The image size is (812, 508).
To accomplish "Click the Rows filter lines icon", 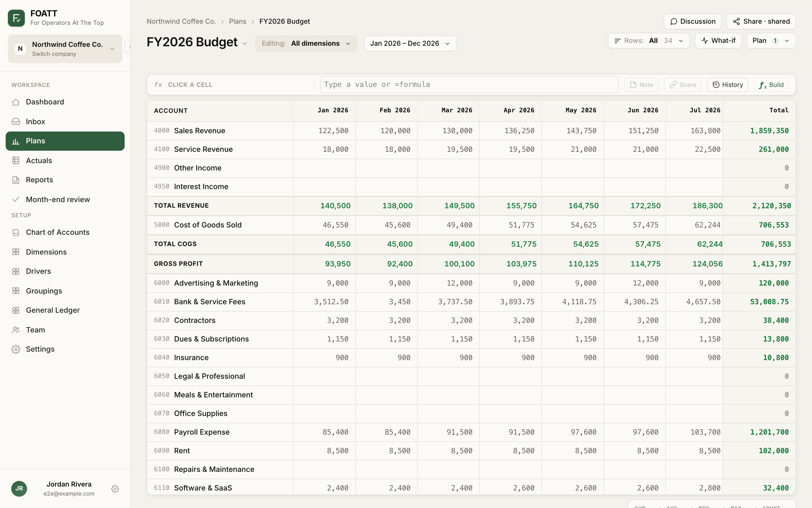I will pyautogui.click(x=617, y=41).
